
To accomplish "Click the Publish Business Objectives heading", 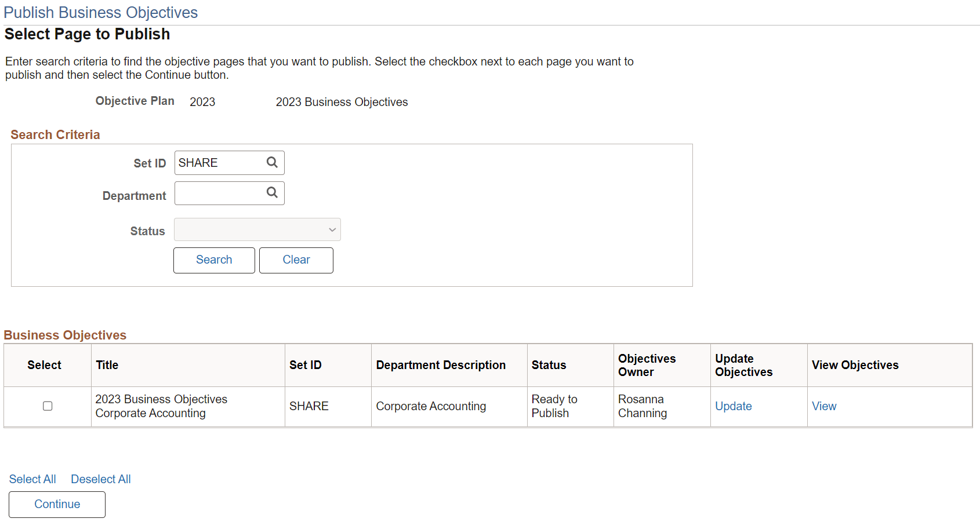I will pos(100,12).
